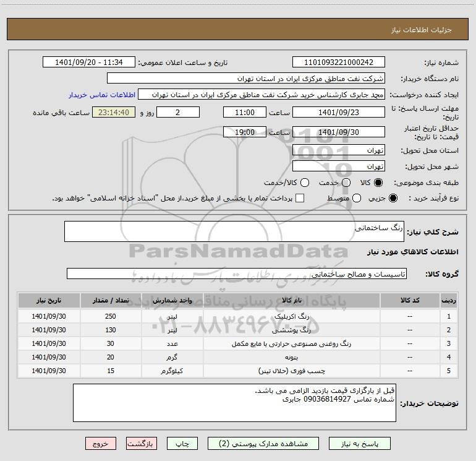Viewport: 476px width, 461px height.
Task: Select the رنگ روغنی مصنوعی حرارتی row name
Action: (x=291, y=343)
